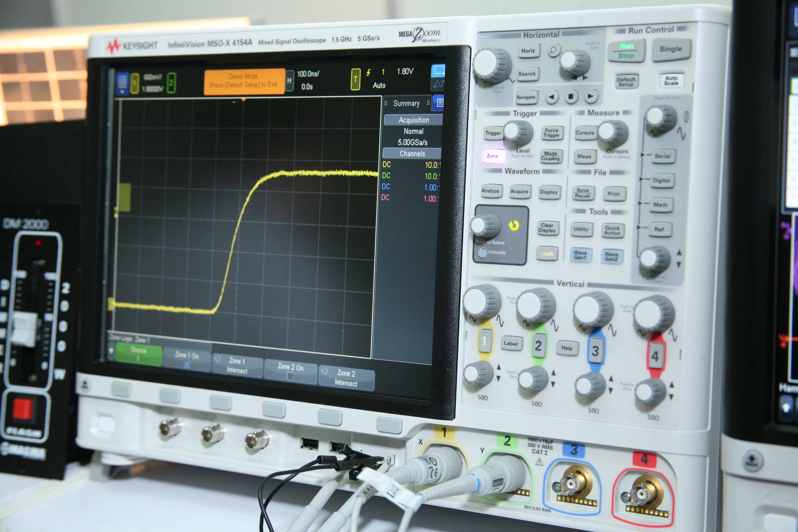Image resolution: width=798 pixels, height=532 pixels.
Task: Select the green channel 2 badge
Action: 171,83
